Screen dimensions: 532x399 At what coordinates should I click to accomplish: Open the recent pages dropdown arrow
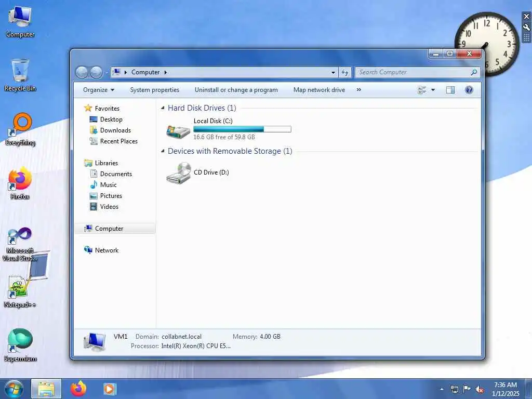106,72
